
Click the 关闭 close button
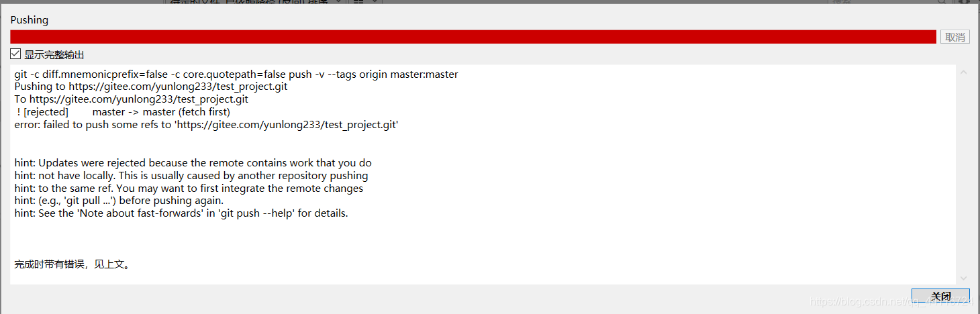pyautogui.click(x=940, y=296)
